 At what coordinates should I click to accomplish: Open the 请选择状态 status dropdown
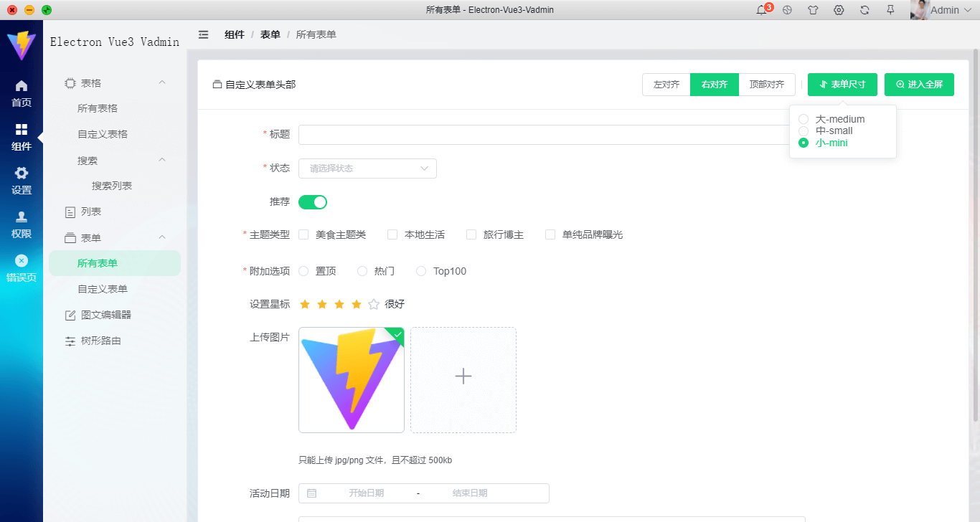click(x=367, y=168)
